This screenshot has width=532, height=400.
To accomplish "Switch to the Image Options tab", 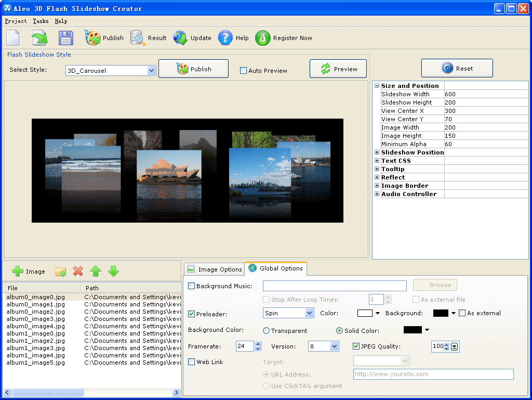I will tap(214, 269).
